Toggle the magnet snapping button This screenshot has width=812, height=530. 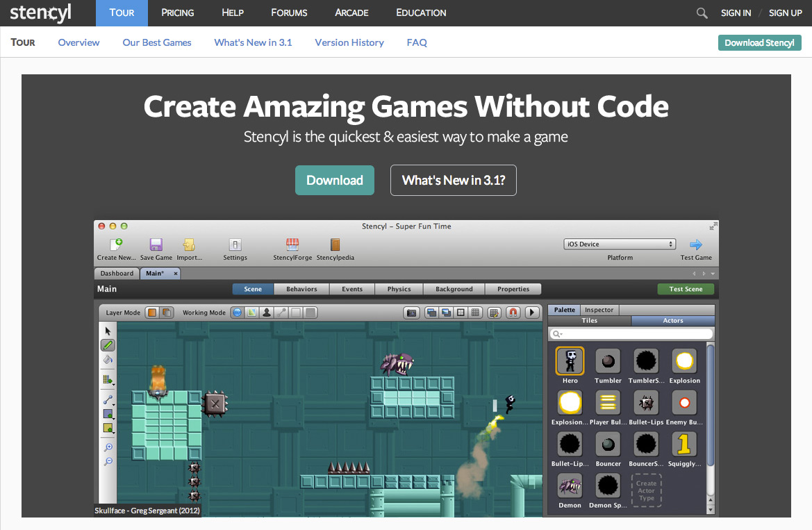(513, 313)
